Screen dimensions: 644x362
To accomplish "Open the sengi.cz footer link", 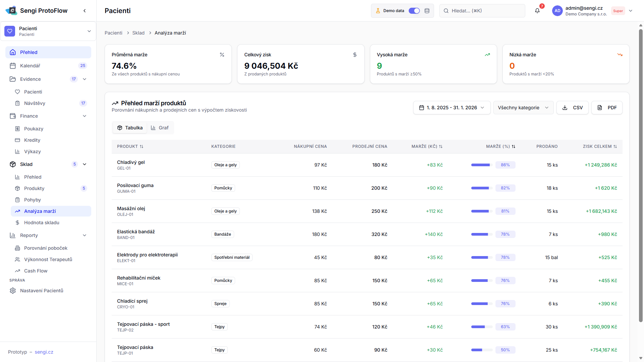I will click(x=44, y=352).
